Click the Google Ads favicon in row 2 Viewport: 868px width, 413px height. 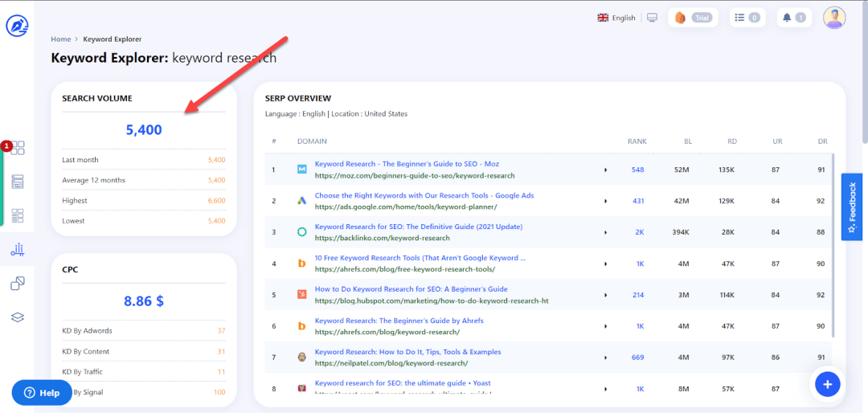click(x=301, y=201)
